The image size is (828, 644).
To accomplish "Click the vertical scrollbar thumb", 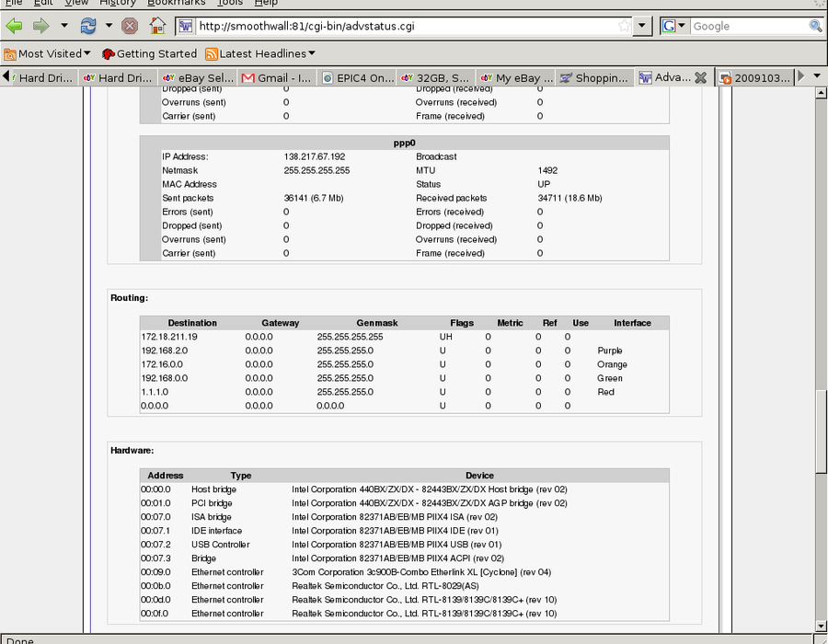I will [x=821, y=431].
